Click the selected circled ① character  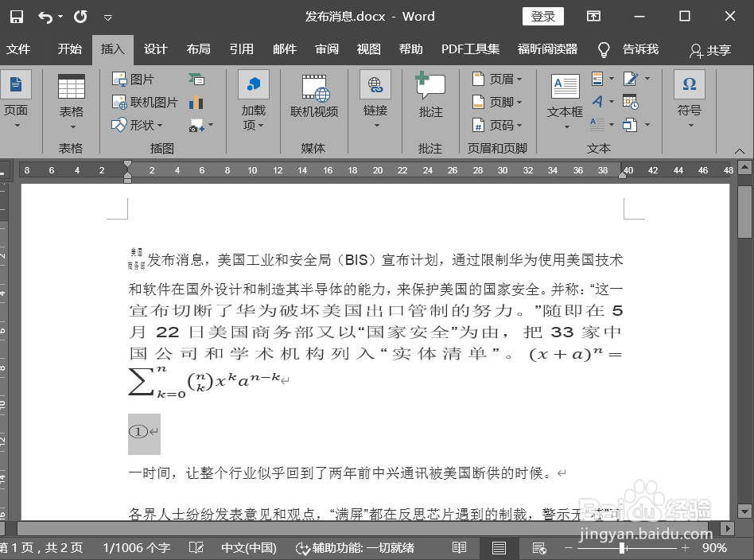[138, 432]
